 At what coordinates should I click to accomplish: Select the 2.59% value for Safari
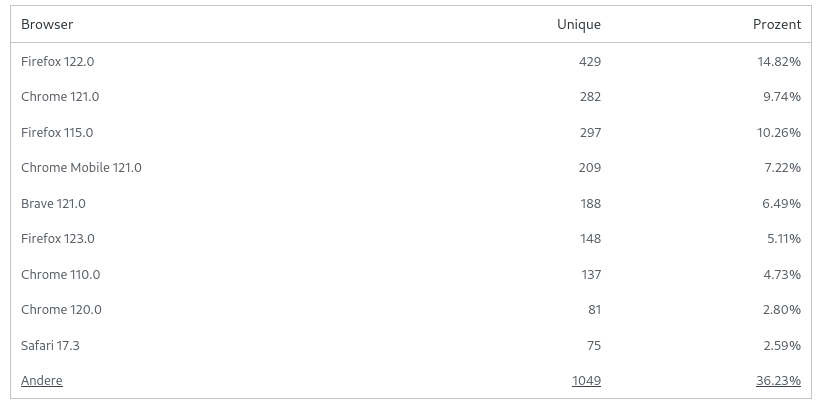[x=782, y=346]
